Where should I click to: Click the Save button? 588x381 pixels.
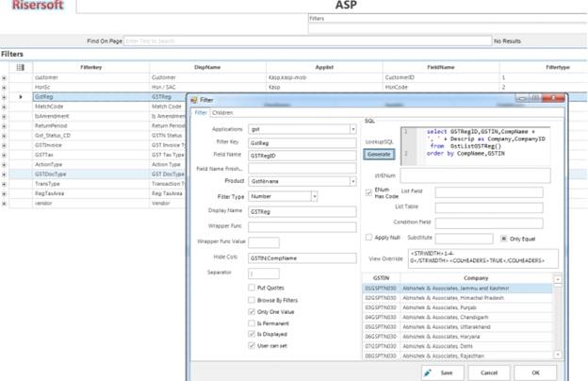(x=442, y=373)
